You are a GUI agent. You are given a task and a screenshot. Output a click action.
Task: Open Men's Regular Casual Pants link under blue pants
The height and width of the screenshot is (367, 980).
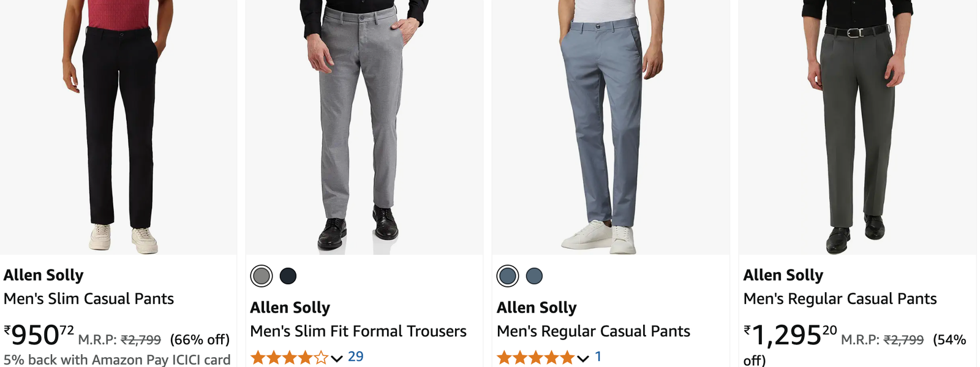pyautogui.click(x=594, y=331)
